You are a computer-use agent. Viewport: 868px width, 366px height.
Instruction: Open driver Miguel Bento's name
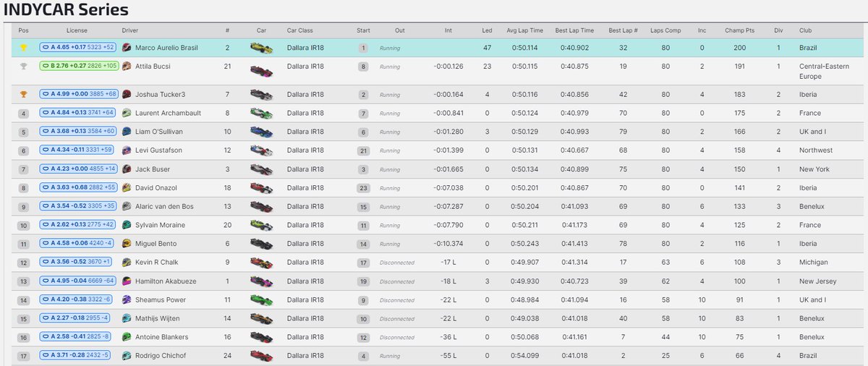tap(156, 244)
